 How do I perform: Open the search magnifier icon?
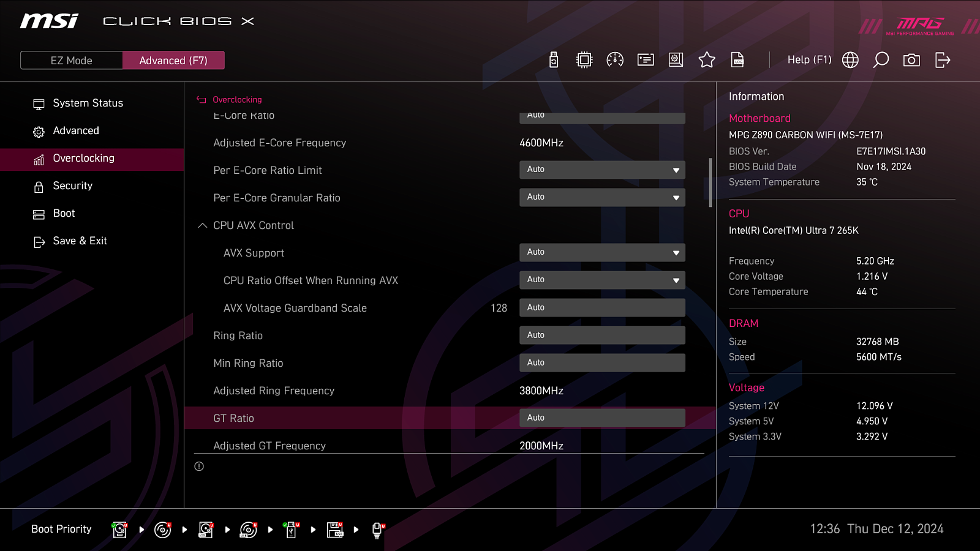[881, 60]
